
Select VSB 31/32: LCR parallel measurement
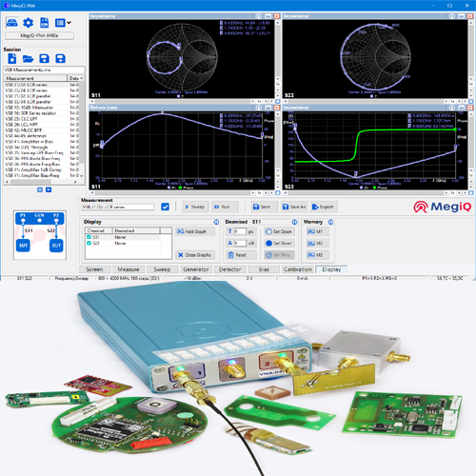(x=42, y=96)
